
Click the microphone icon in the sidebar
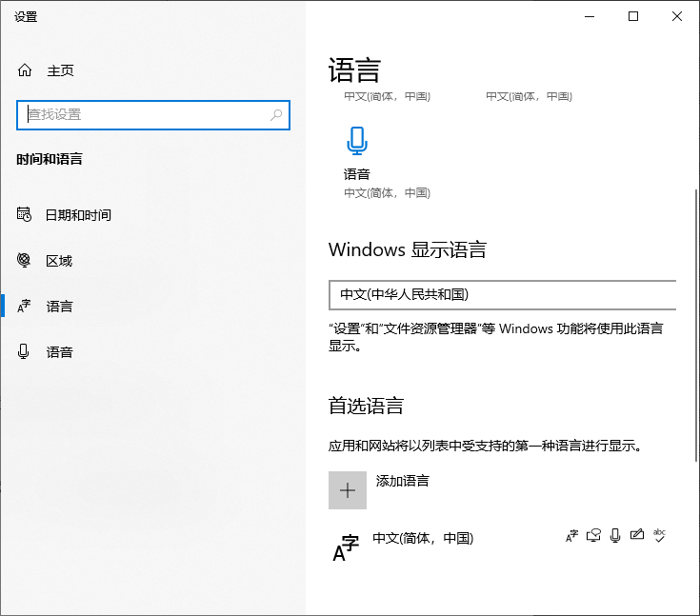click(x=23, y=351)
